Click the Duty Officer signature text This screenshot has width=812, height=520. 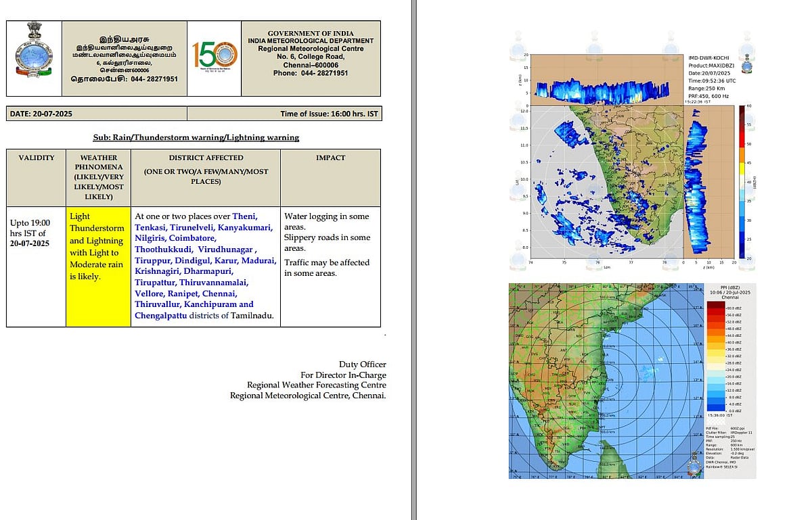(x=362, y=364)
